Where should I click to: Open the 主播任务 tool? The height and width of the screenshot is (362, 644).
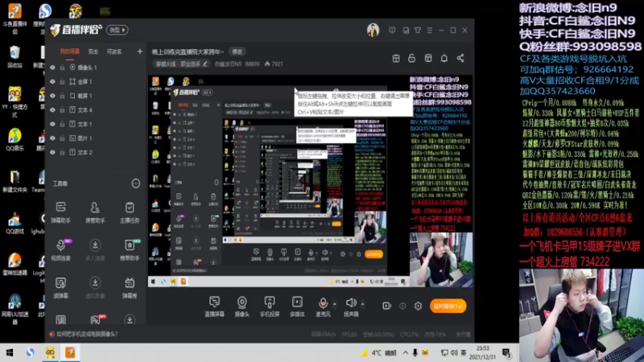click(130, 212)
